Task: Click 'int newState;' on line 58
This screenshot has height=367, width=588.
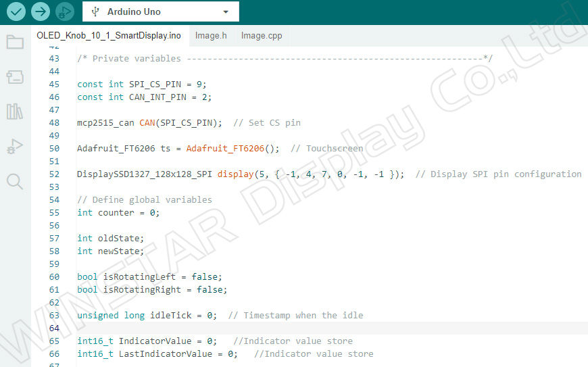Action: tap(111, 251)
